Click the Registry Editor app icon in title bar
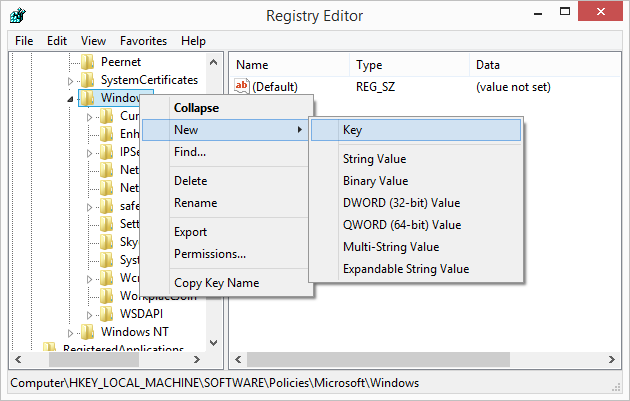 18,16
